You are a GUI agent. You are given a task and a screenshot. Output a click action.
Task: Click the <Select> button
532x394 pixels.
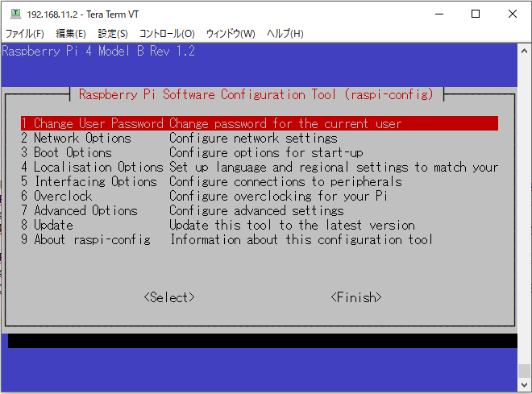tap(169, 297)
